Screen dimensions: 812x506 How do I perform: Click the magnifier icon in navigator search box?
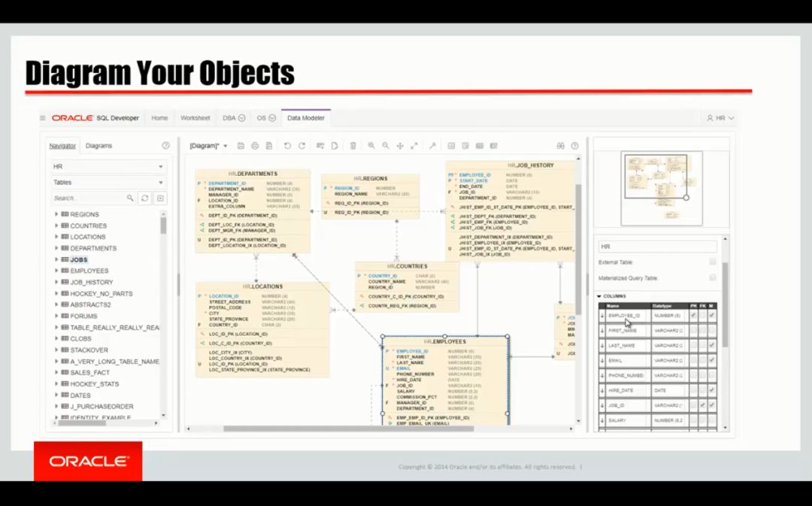[130, 198]
